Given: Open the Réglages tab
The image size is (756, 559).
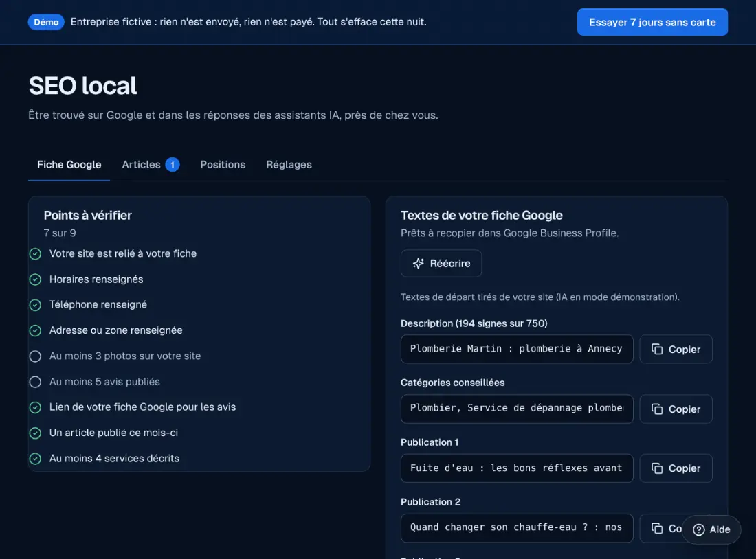Looking at the screenshot, I should coord(289,165).
